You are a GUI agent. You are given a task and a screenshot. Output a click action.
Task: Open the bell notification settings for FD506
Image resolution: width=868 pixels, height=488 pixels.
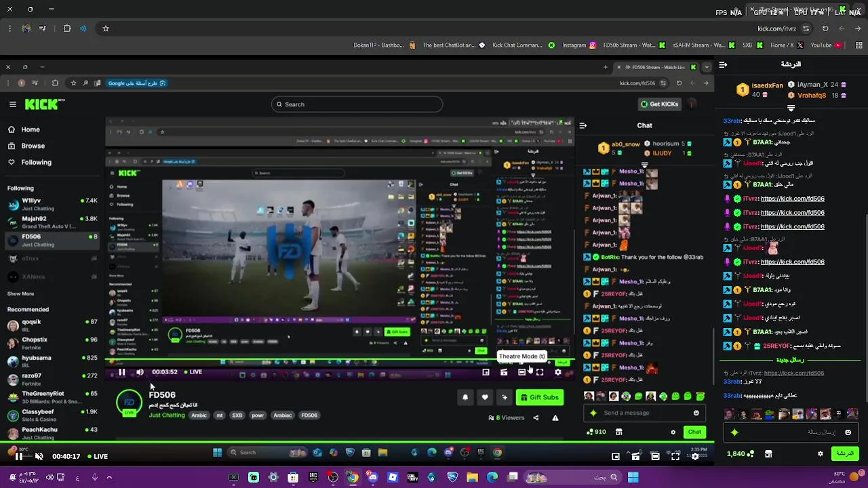click(465, 397)
